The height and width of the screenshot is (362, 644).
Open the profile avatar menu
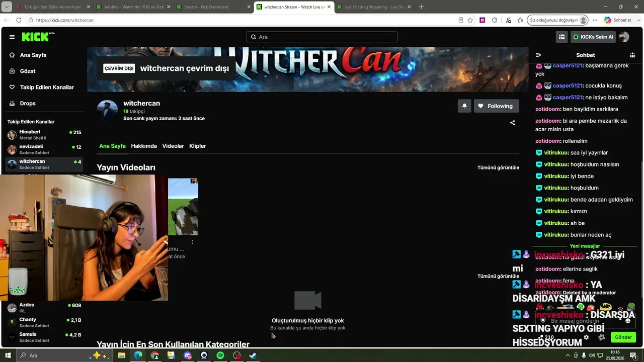(624, 37)
